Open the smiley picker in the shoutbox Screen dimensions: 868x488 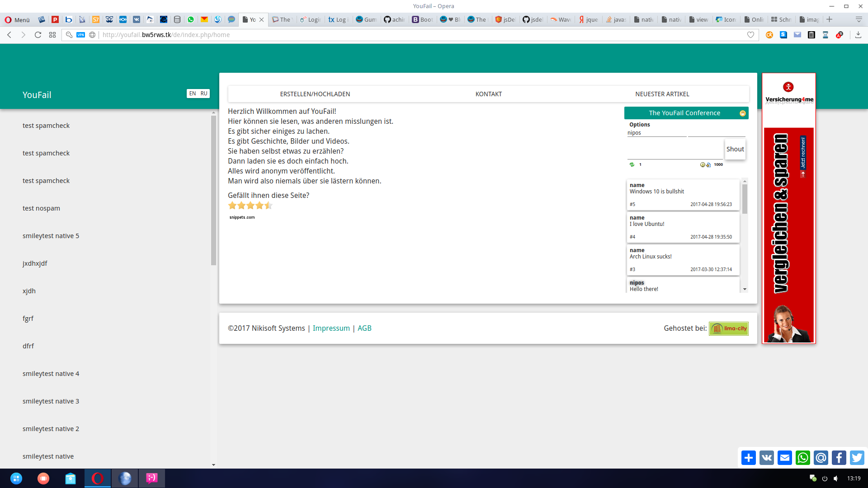point(703,165)
